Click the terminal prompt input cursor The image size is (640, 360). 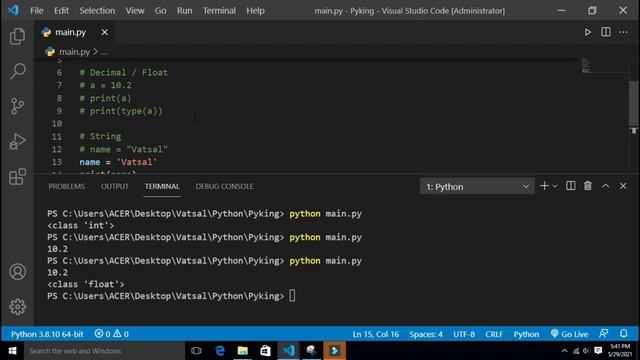[x=292, y=296]
